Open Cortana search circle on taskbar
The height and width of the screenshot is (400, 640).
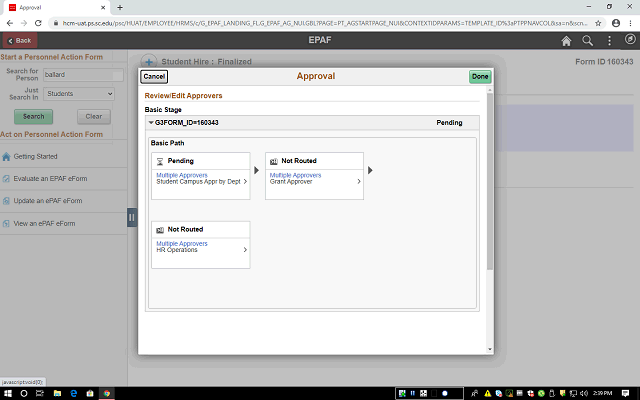coord(24,393)
